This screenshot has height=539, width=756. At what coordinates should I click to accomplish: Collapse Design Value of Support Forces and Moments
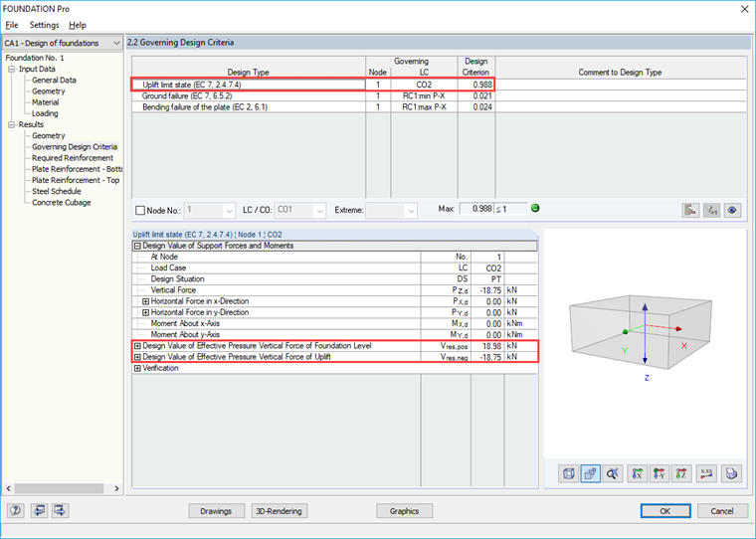(137, 246)
